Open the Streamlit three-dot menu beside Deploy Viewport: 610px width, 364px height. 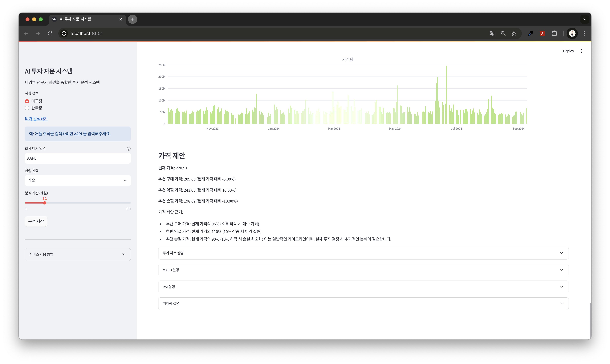point(581,51)
